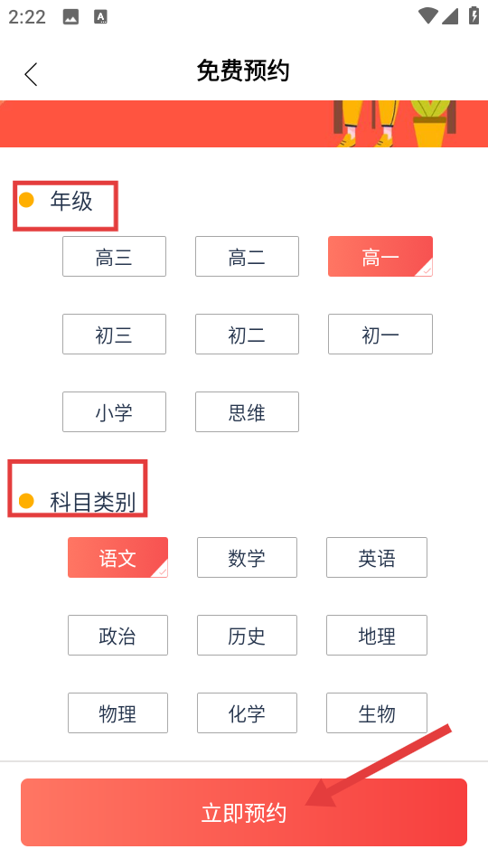Toggle the selected 语文 subject
The image size is (488, 868).
point(117,558)
